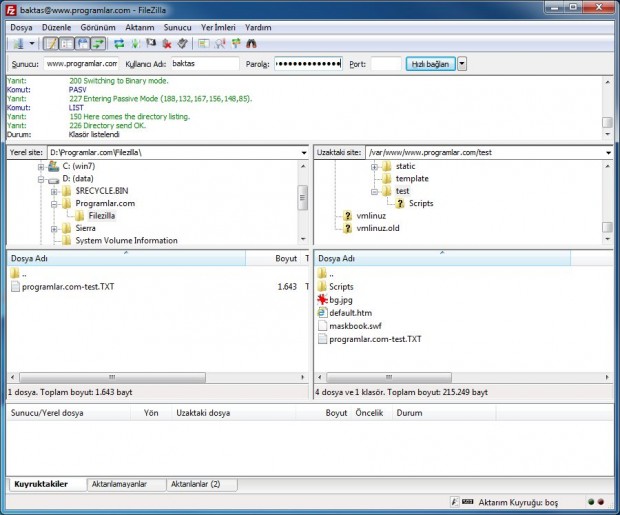620x515 pixels.
Task: Click the local file list horizontal scrollbar
Action: 112,377
